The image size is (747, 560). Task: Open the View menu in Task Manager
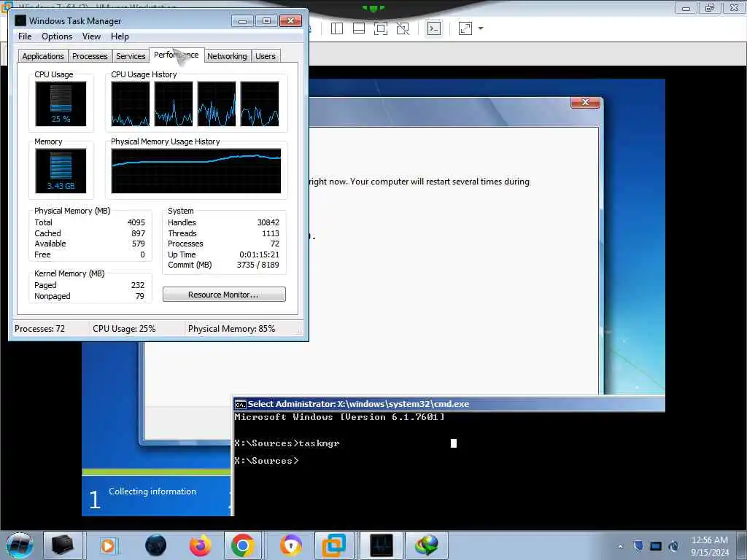(91, 36)
